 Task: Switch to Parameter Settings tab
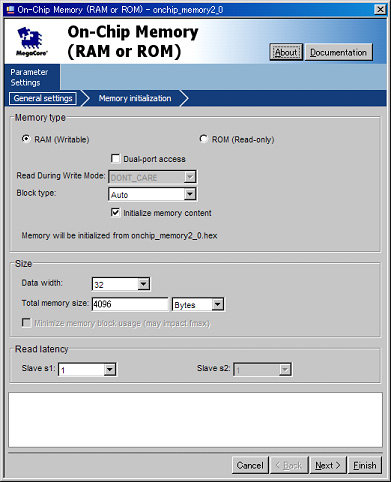32,77
